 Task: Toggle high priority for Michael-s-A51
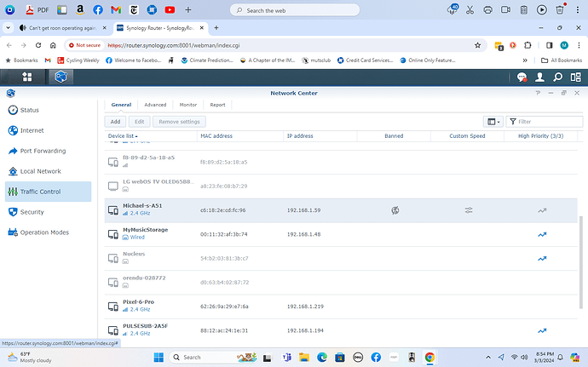click(x=542, y=210)
